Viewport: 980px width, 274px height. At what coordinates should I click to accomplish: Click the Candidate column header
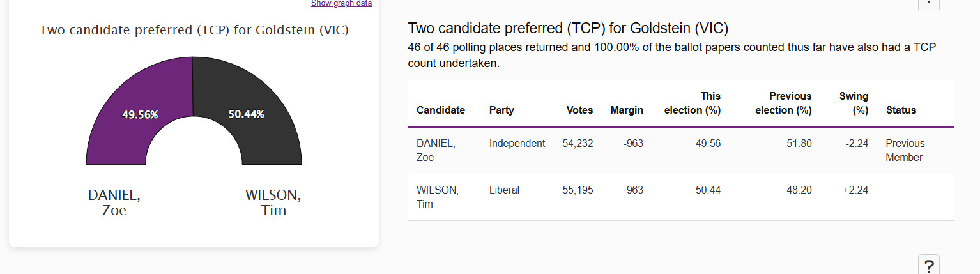tap(441, 110)
